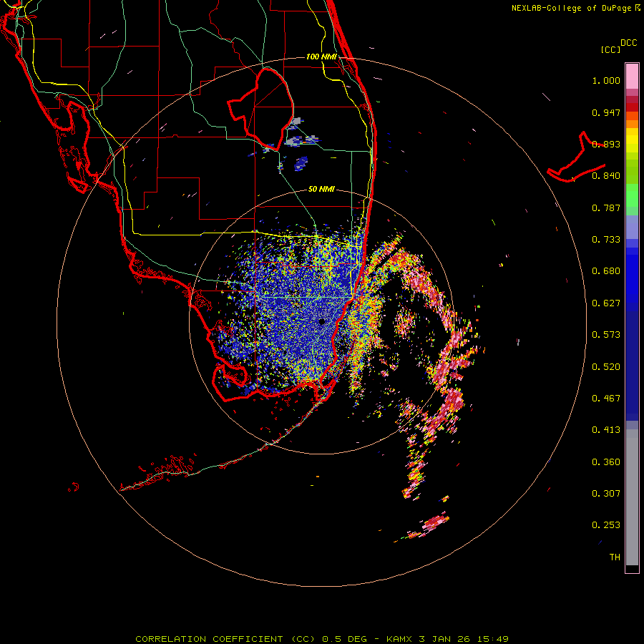Select the 0.893 scale value
Viewport: 644px width, 644px height.
coord(606,144)
